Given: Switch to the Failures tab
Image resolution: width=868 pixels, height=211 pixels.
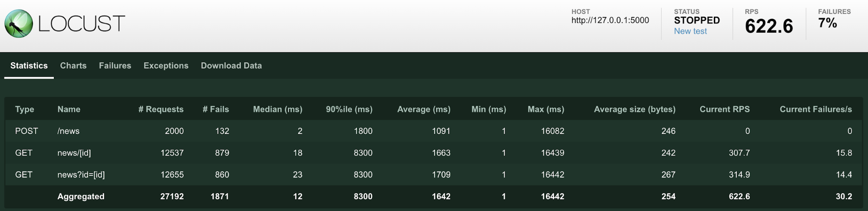Looking at the screenshot, I should (x=115, y=66).
